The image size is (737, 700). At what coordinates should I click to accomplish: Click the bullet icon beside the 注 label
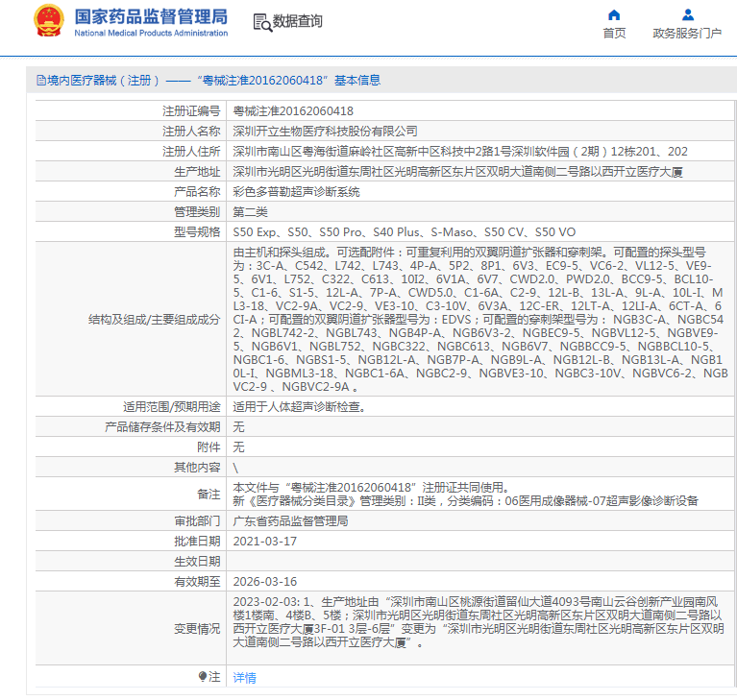point(202,677)
